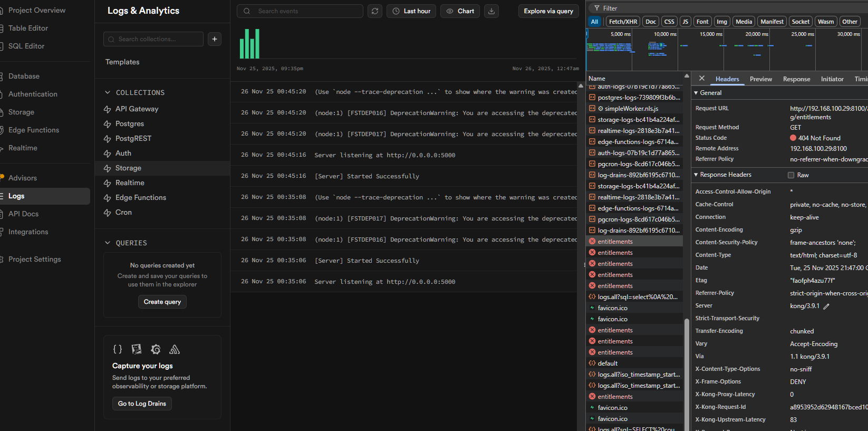Viewport: 868px width, 431px height.
Task: Click the refresh logs icon
Action: [375, 11]
